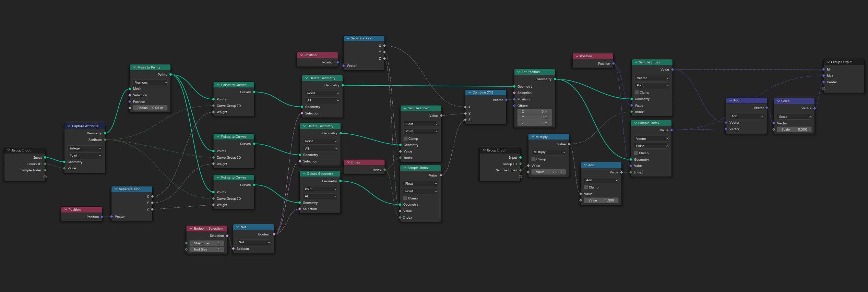Click the Index output socket of the Index node
Screen dimensions: 868x292
pyautogui.click(x=384, y=170)
